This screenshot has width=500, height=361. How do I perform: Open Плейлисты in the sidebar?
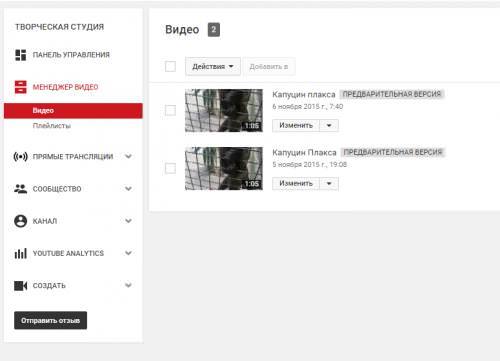tap(52, 126)
